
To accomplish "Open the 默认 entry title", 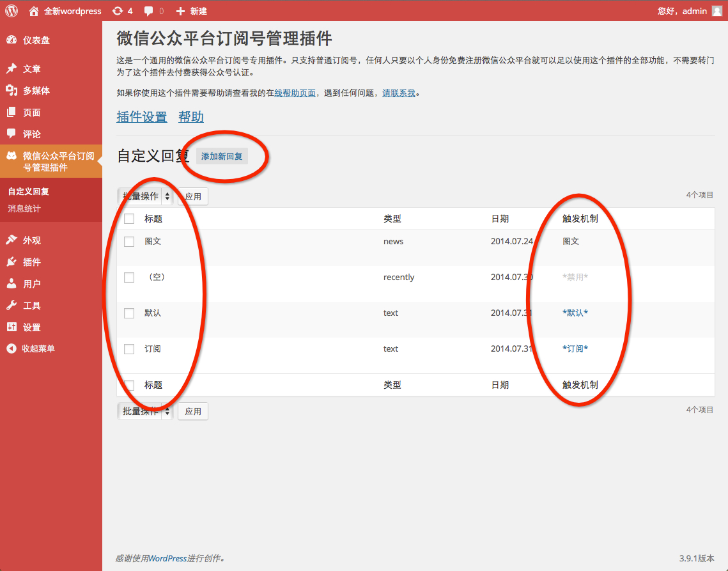I will [x=153, y=313].
